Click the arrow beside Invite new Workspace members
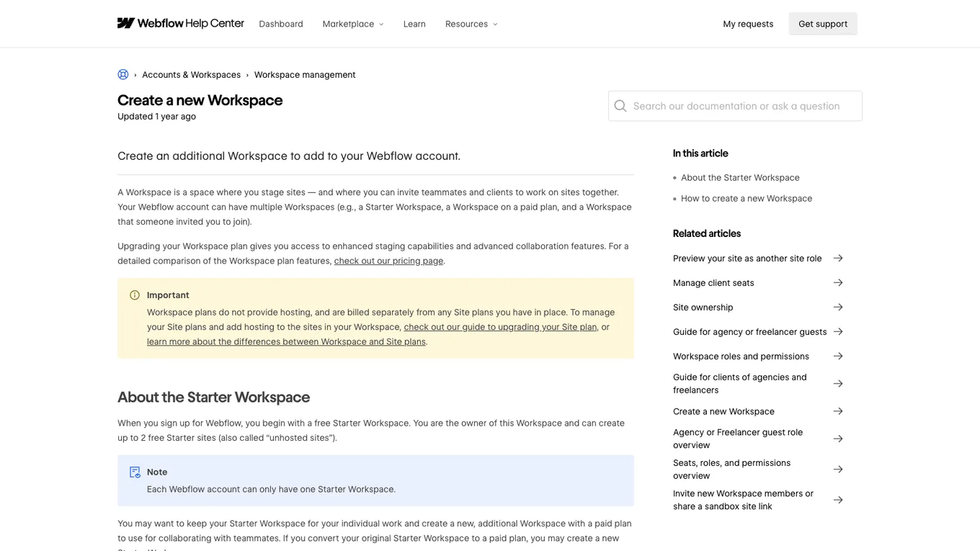980x551 pixels. pyautogui.click(x=838, y=500)
